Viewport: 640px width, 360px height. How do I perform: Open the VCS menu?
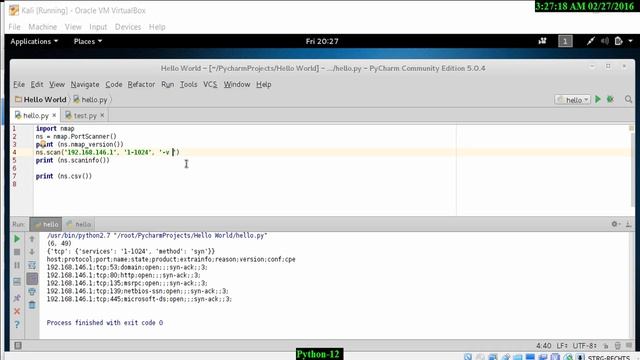pos(210,84)
